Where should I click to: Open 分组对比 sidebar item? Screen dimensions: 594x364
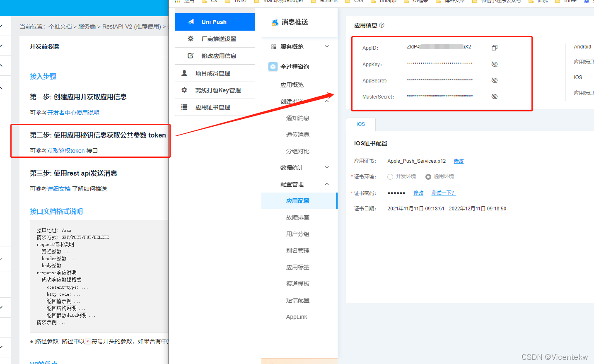pyautogui.click(x=298, y=151)
